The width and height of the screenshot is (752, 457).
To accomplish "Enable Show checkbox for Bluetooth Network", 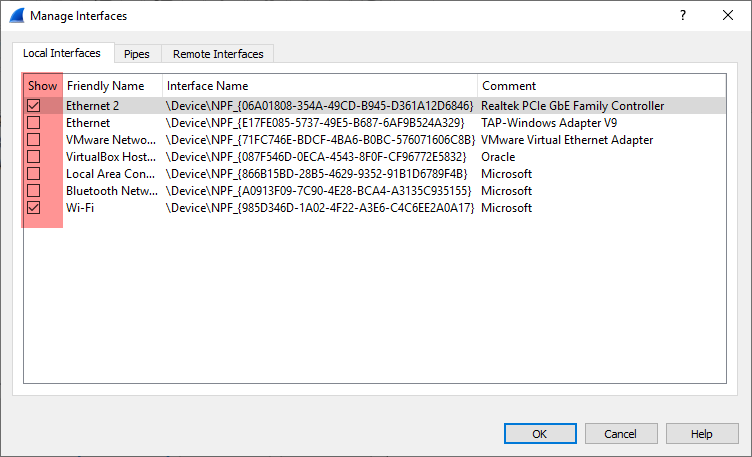I will coord(34,190).
